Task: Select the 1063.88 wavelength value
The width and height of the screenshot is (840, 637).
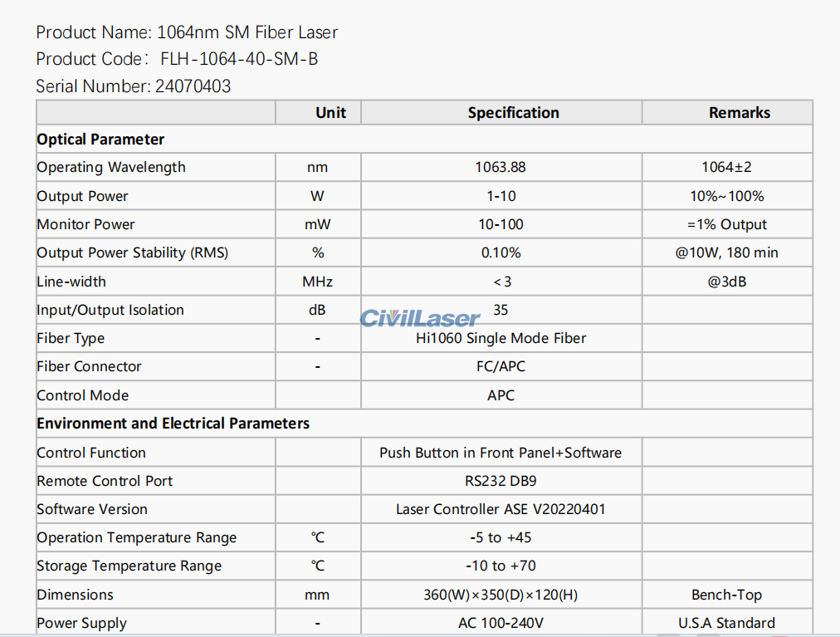Action: coord(500,167)
